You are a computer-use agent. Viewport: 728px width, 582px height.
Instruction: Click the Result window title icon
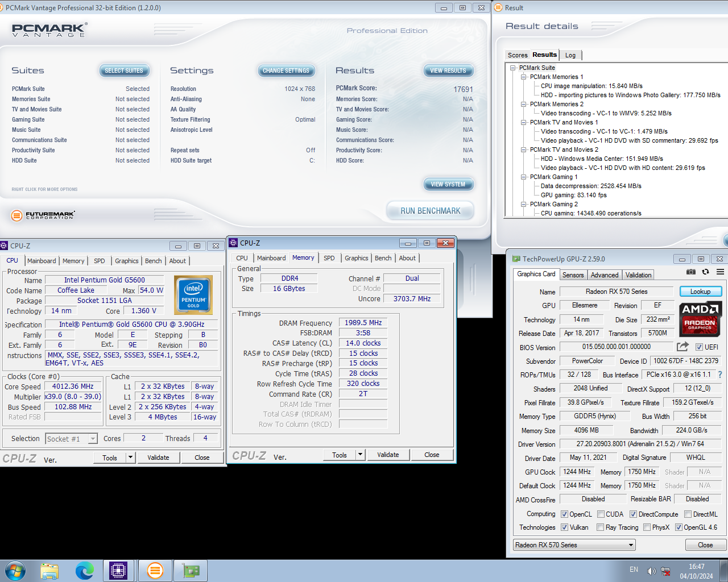click(499, 7)
